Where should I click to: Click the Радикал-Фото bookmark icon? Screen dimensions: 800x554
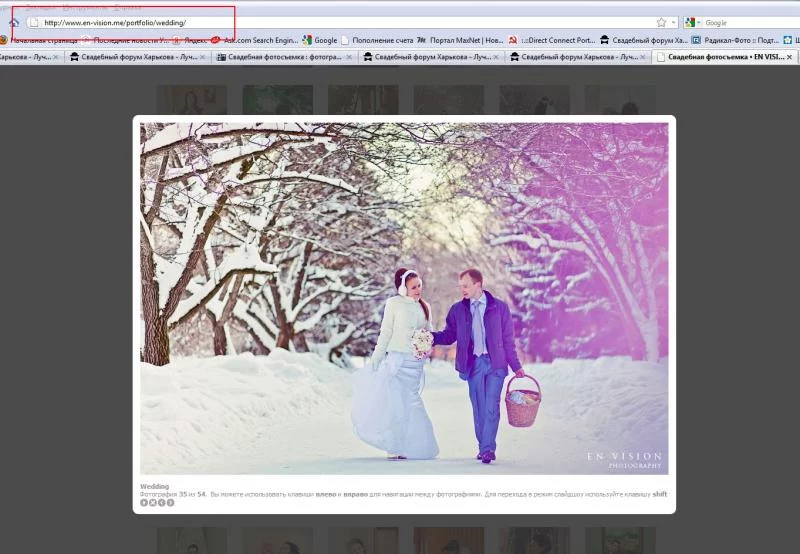[x=696, y=40]
